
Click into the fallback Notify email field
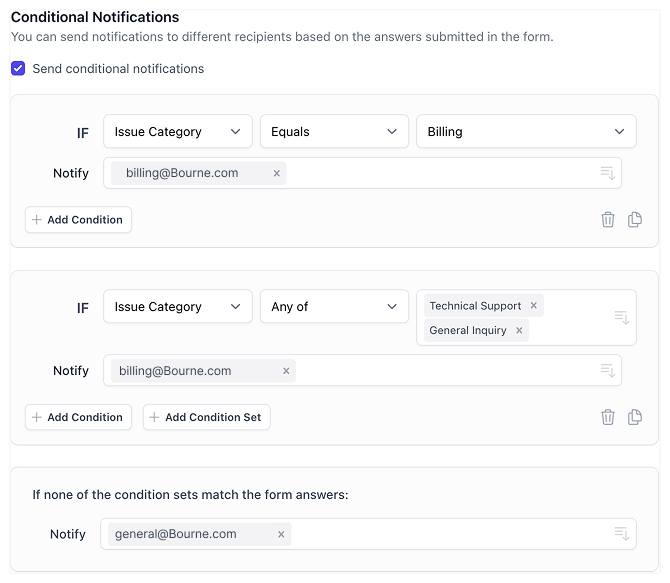tap(450, 534)
